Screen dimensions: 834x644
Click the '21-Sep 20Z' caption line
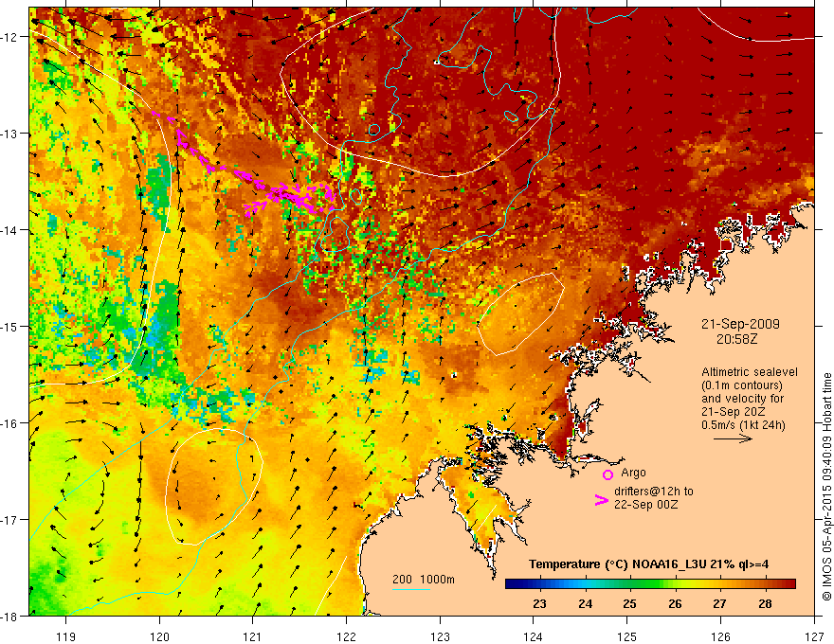click(x=732, y=412)
